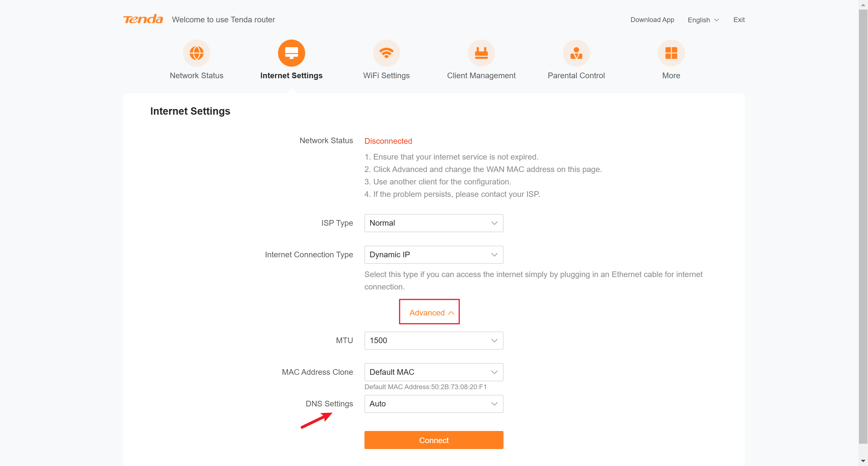The image size is (868, 466).
Task: Expand the MAC Address Clone dropdown
Action: coord(434,372)
